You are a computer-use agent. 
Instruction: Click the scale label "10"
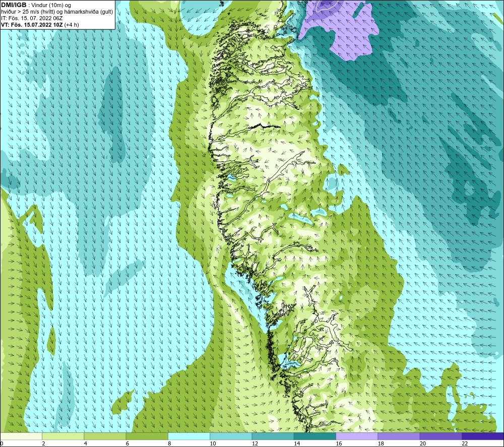[x=213, y=443]
